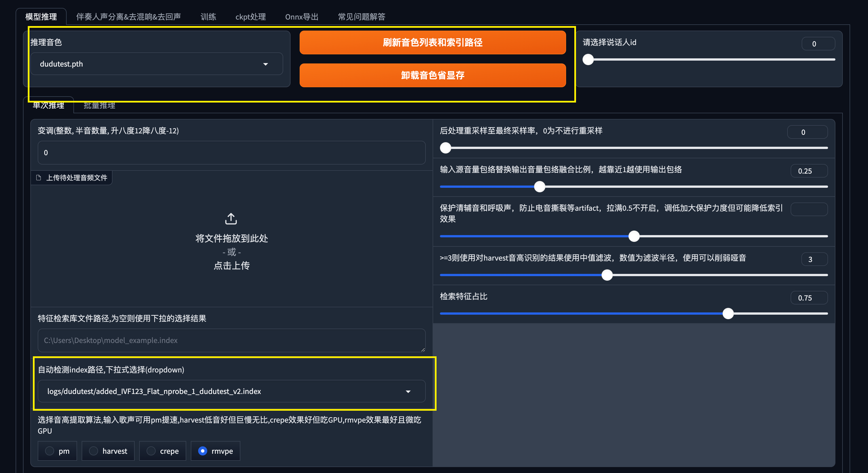Image resolution: width=868 pixels, height=473 pixels.
Task: Click the 检索特征占比 slider handle
Action: tap(728, 314)
